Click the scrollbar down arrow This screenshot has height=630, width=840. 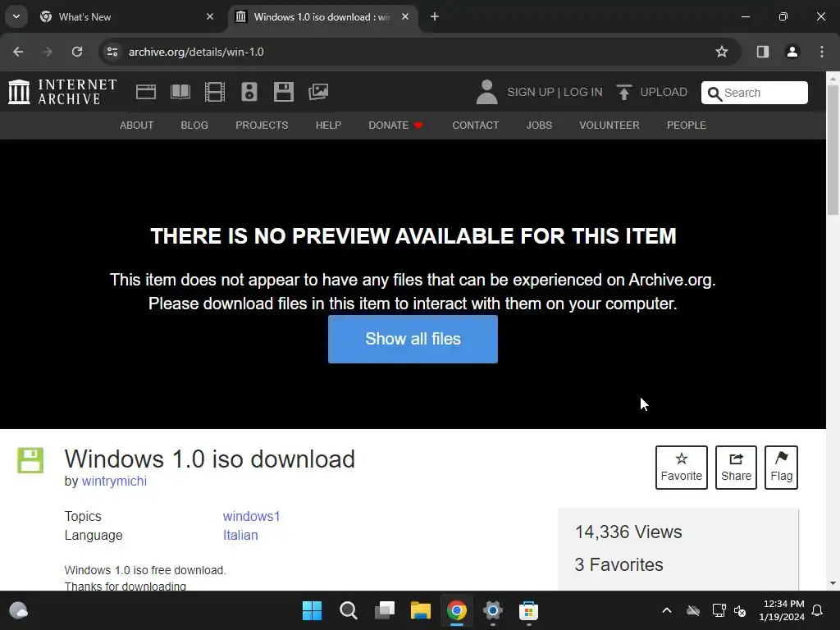(x=833, y=583)
